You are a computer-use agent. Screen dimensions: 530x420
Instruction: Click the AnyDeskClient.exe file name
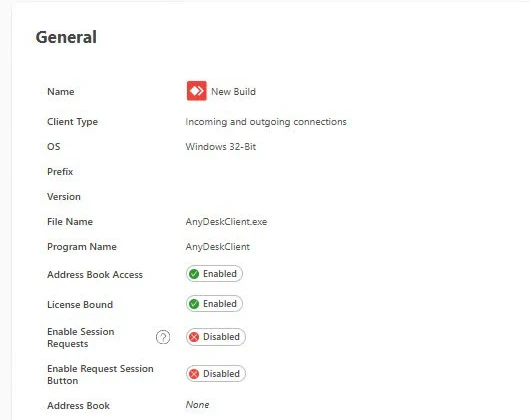(x=226, y=222)
